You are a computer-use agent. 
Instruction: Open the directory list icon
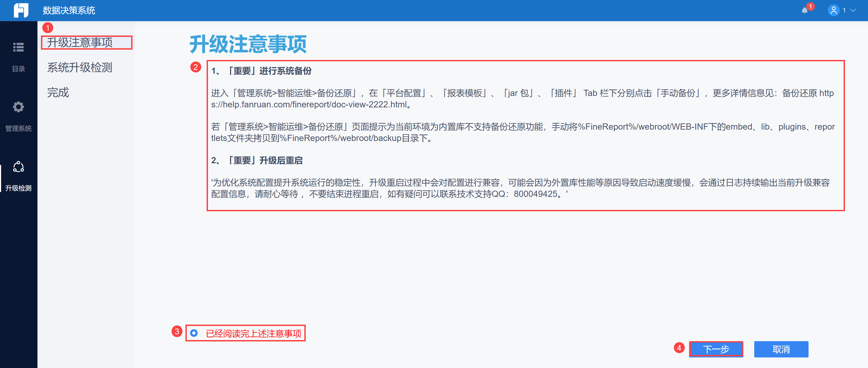[18, 47]
